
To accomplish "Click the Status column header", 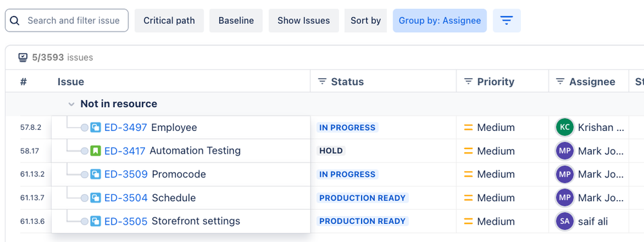I will pyautogui.click(x=347, y=82).
